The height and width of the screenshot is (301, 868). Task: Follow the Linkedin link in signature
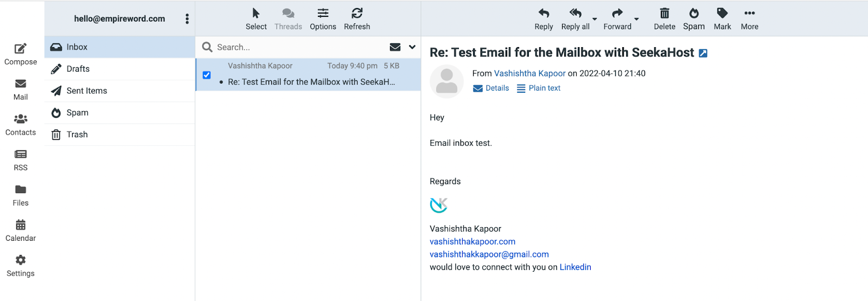[575, 267]
